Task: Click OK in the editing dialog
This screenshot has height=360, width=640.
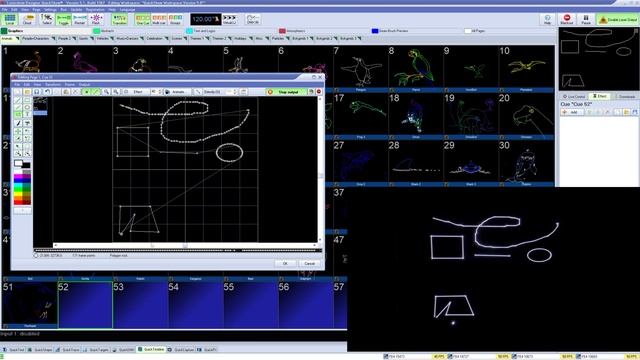Action: point(285,263)
